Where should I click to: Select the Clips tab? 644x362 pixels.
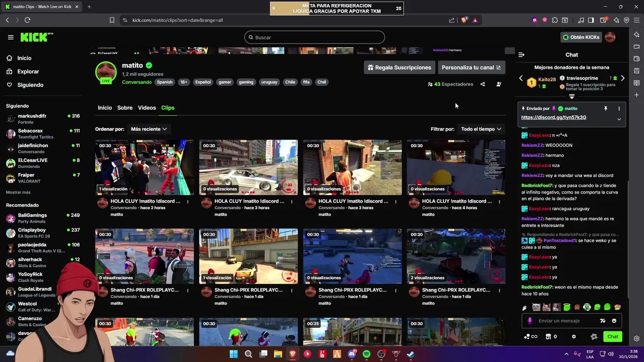[x=168, y=108]
